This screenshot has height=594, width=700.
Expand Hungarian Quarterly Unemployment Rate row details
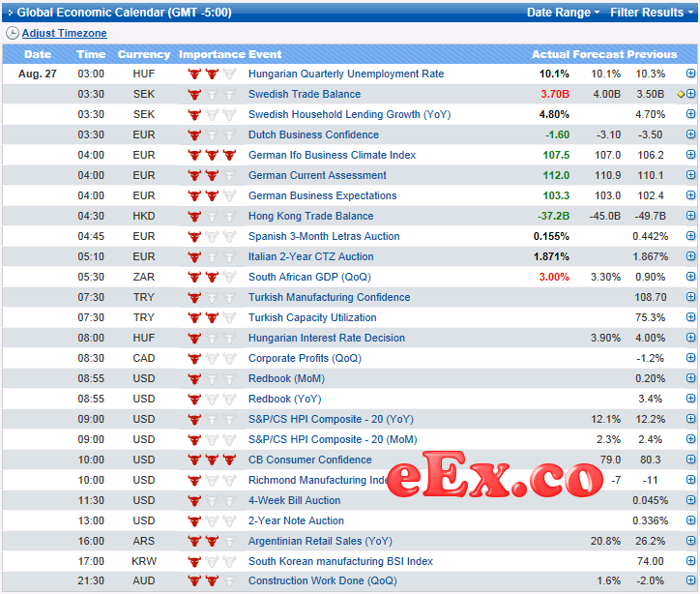pos(690,74)
